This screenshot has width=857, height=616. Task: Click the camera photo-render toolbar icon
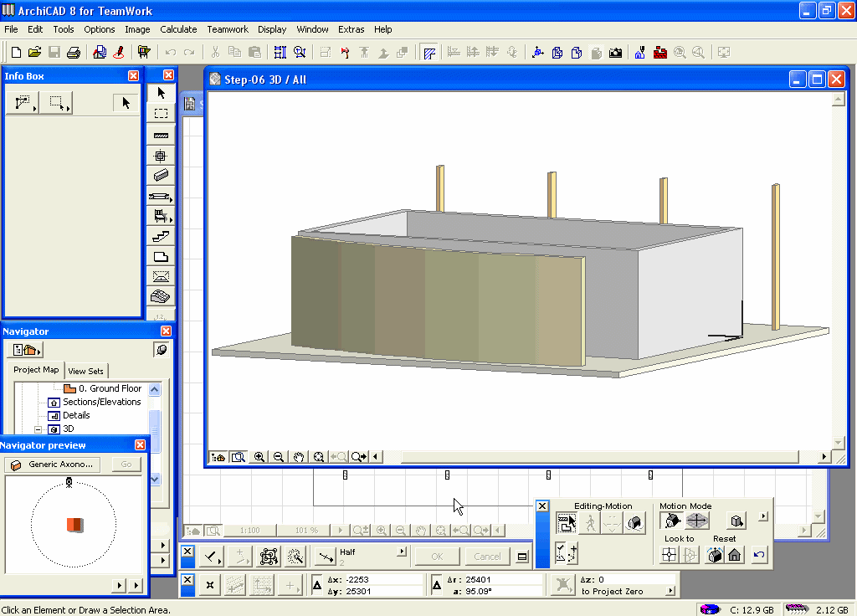click(616, 53)
